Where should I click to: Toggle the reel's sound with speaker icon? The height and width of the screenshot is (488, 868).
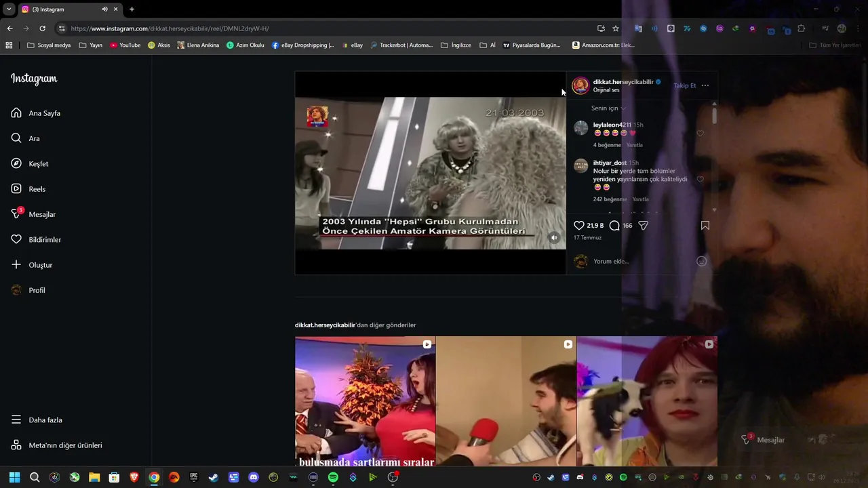click(554, 237)
